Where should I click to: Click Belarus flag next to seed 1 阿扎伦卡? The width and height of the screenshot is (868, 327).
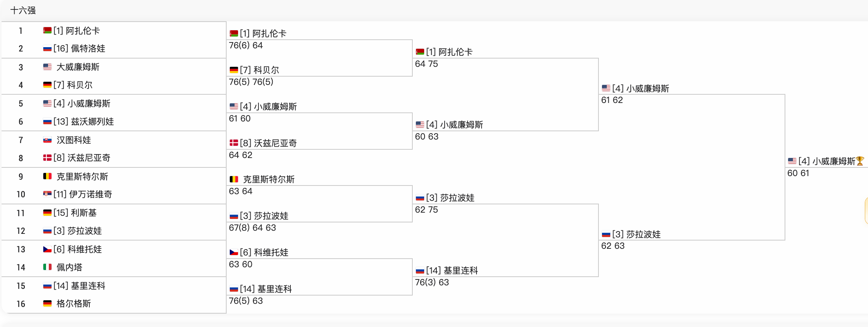pyautogui.click(x=47, y=31)
